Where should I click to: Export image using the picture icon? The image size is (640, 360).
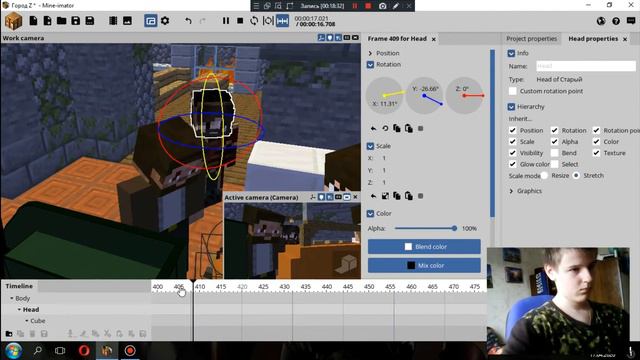[x=127, y=20]
